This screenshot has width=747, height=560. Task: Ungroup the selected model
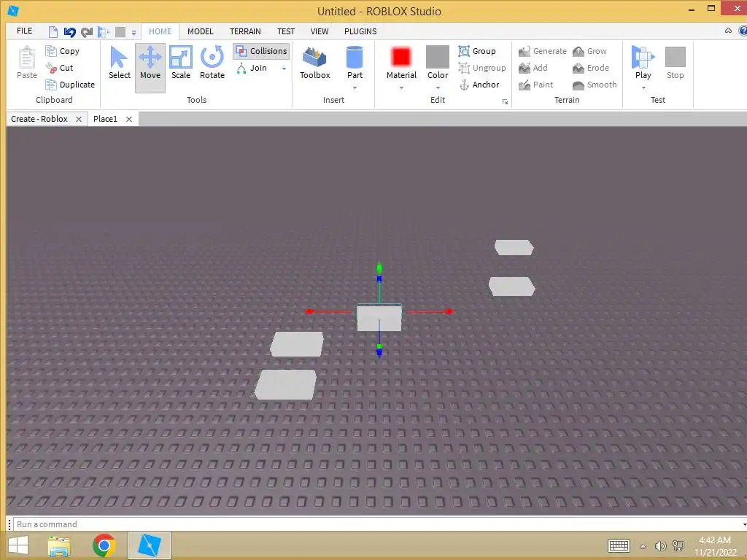click(482, 68)
